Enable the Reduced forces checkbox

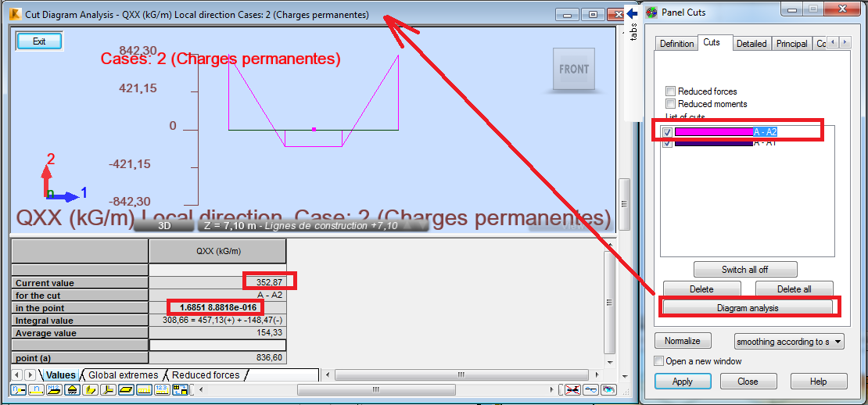coord(670,91)
